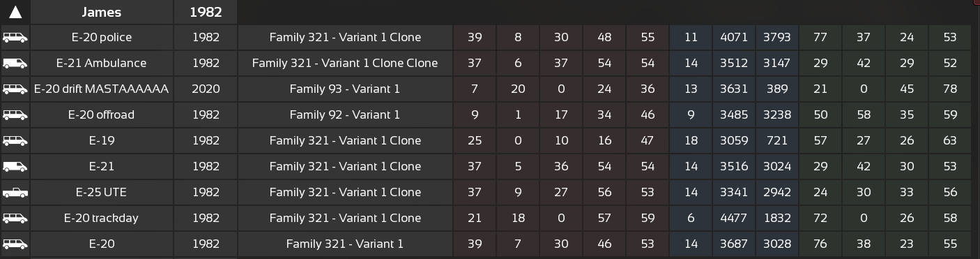Click the 2020 year cell for drift car
Screen dimensions: 980x259
point(206,89)
